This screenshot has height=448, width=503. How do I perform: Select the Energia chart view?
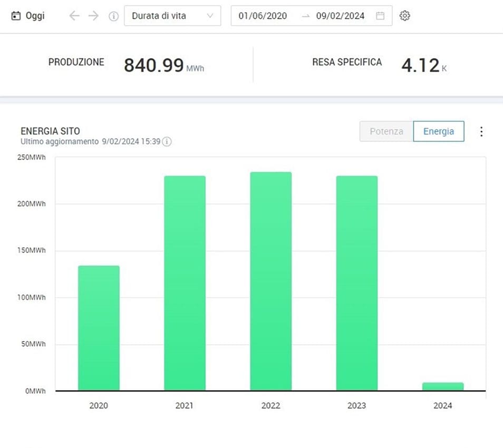438,132
